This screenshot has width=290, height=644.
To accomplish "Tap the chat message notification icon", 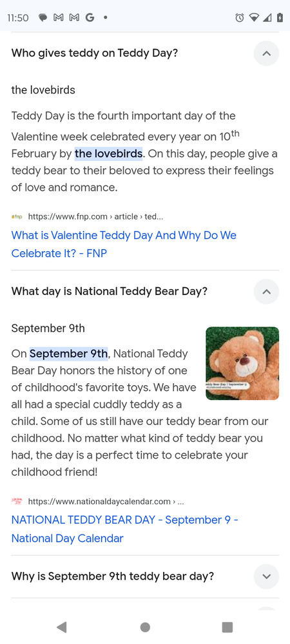I will tap(43, 17).
